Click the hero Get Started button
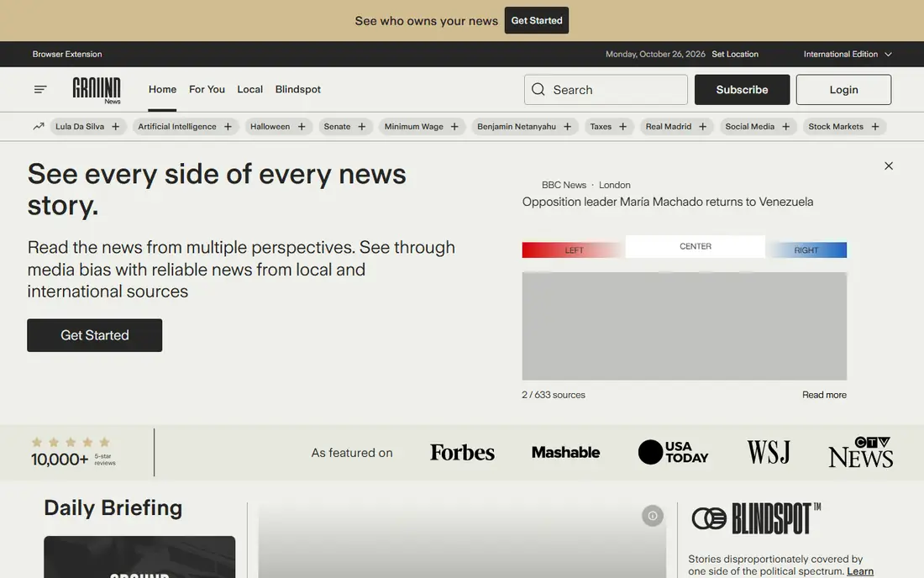 click(94, 335)
